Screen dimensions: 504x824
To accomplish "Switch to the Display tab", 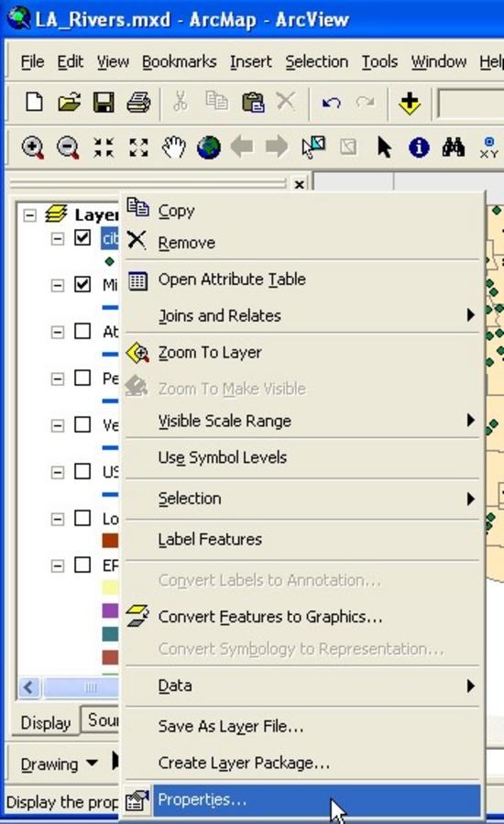I will [x=46, y=722].
